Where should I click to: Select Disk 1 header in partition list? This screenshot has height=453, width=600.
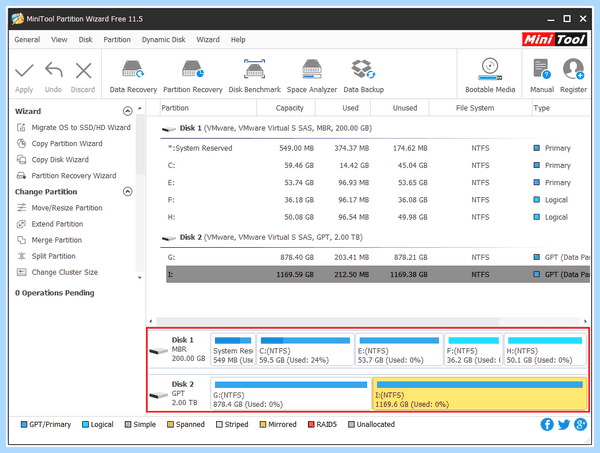[266, 128]
